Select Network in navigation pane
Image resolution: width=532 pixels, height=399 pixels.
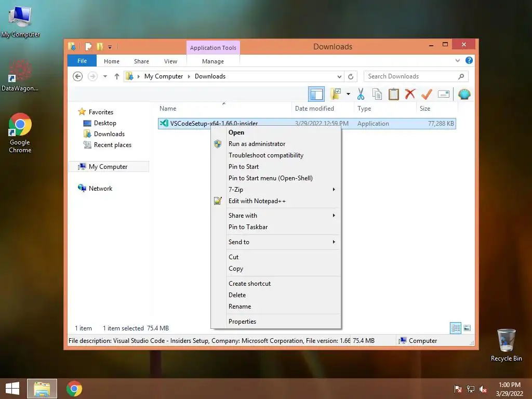(100, 189)
